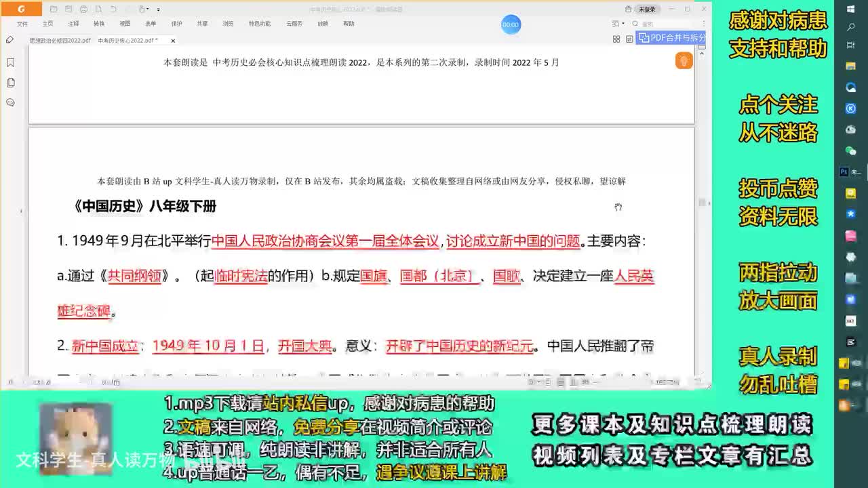Switch to the 注释 ribbon tab
868x488 pixels.
tap(73, 24)
